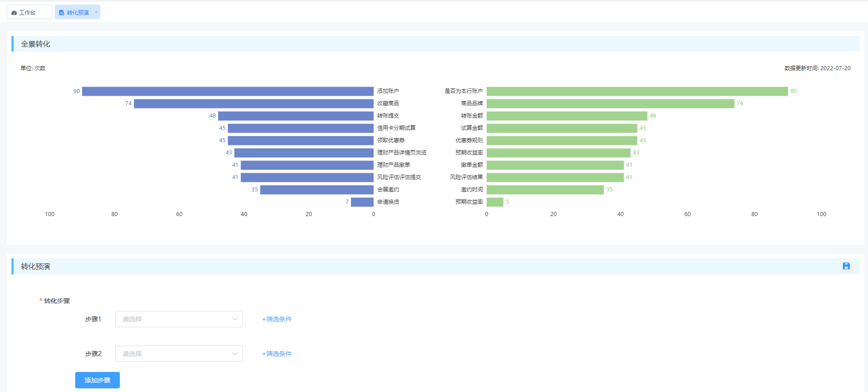Click the 信用卡分期试算 label
This screenshot has width=868, height=392.
396,128
